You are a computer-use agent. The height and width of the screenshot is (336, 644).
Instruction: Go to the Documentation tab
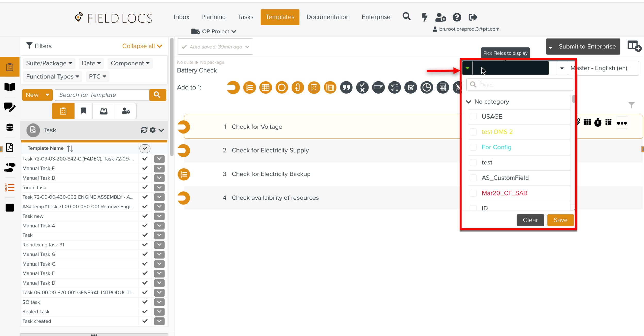tap(328, 17)
